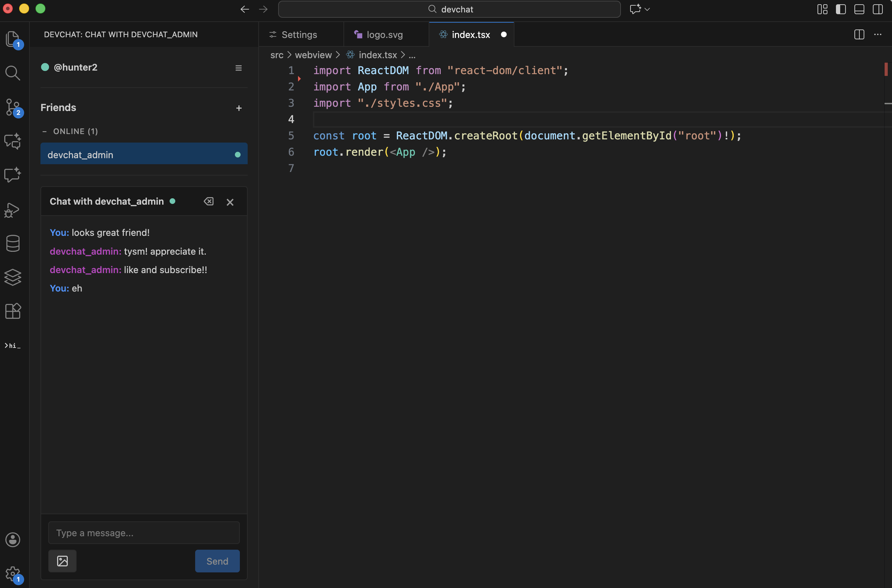The image size is (892, 588).
Task: Collapse the ONLINE friends section
Action: [x=45, y=131]
